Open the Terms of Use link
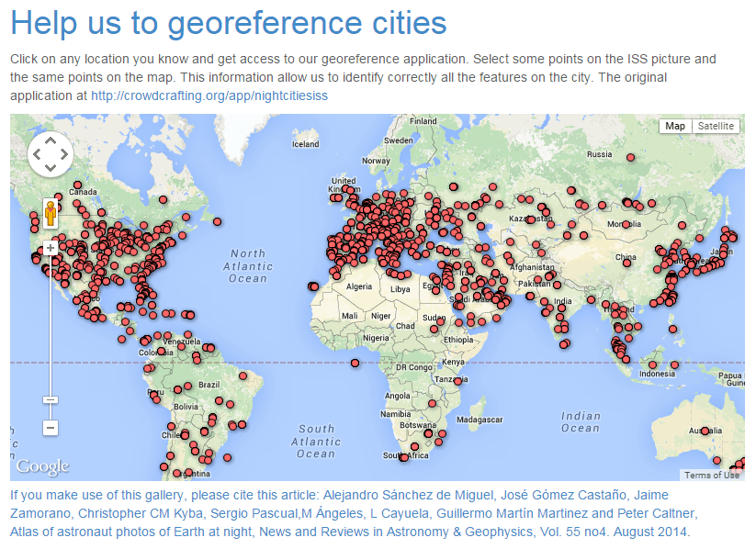Screen dimensions: 756x549 (x=711, y=475)
